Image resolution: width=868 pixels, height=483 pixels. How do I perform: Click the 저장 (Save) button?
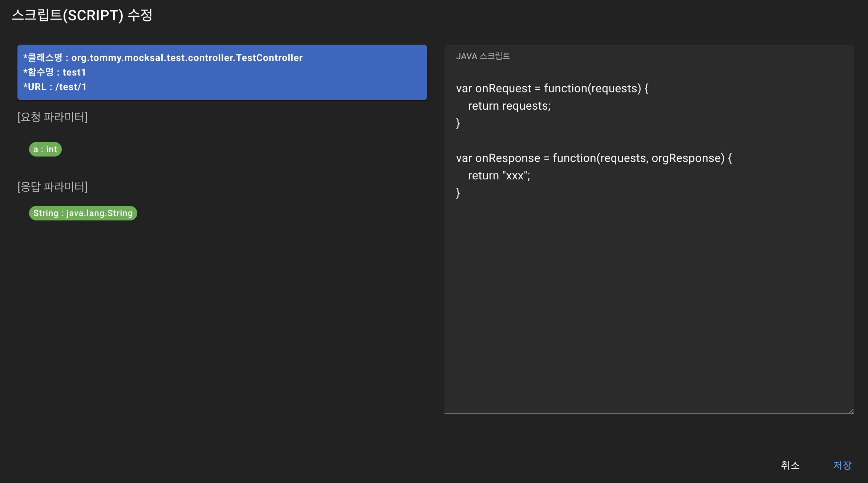842,465
